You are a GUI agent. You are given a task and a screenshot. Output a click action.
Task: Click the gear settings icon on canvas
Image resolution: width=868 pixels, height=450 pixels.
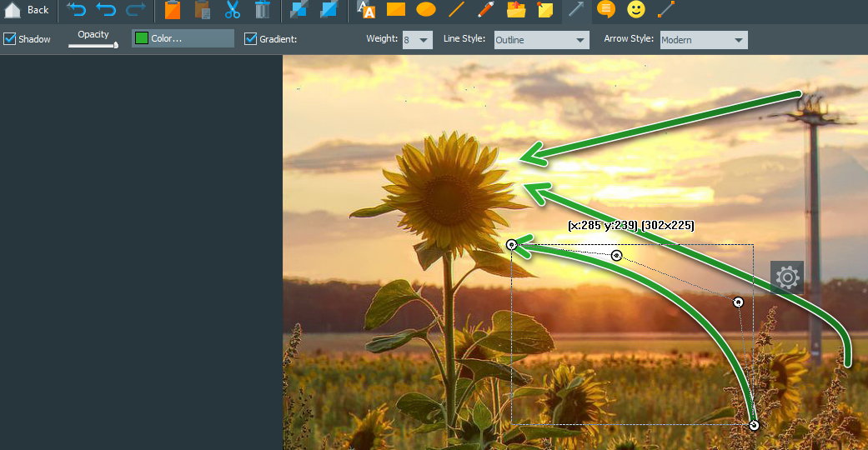point(787,277)
